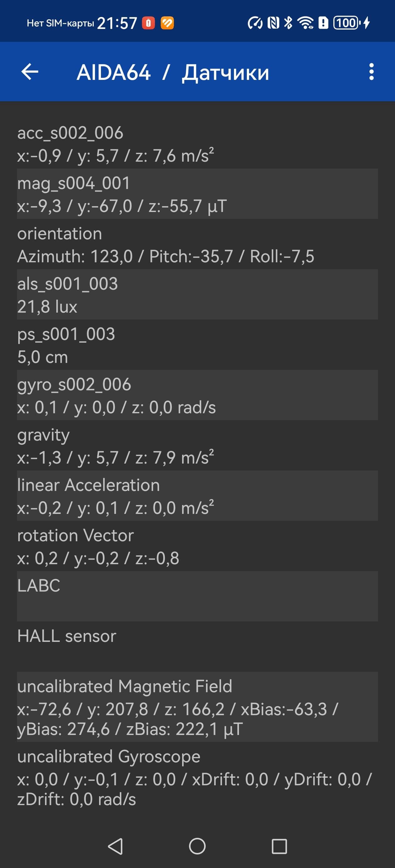The height and width of the screenshot is (868, 395).
Task: Tap the Bluetooth status icon
Action: pos(288,23)
